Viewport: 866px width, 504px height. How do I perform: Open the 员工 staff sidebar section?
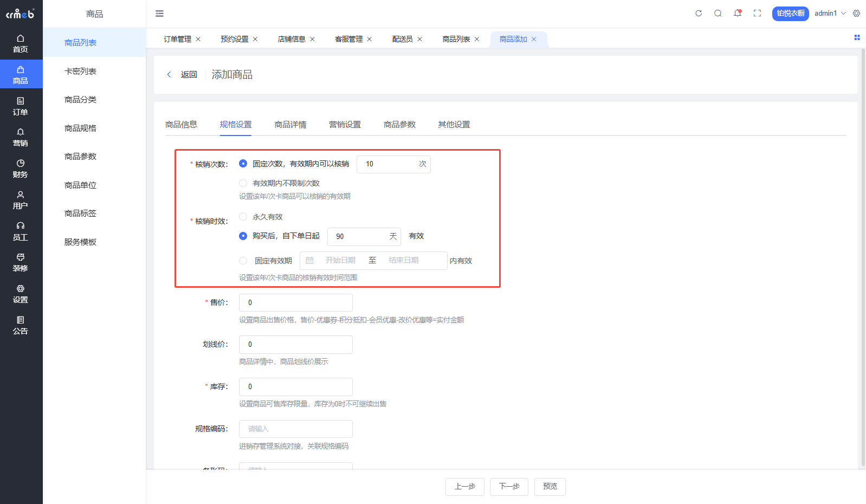pyautogui.click(x=21, y=231)
